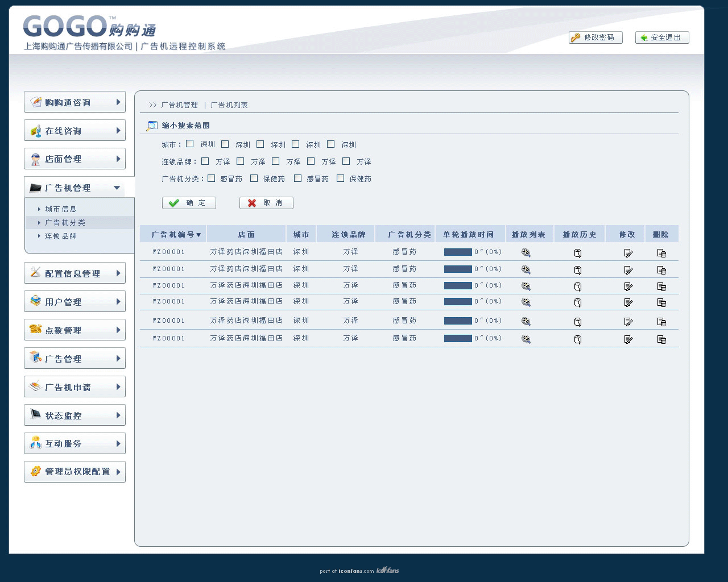Image resolution: width=728 pixels, height=582 pixels.
Task: Click the edit icon in the fourth row
Action: click(x=628, y=302)
